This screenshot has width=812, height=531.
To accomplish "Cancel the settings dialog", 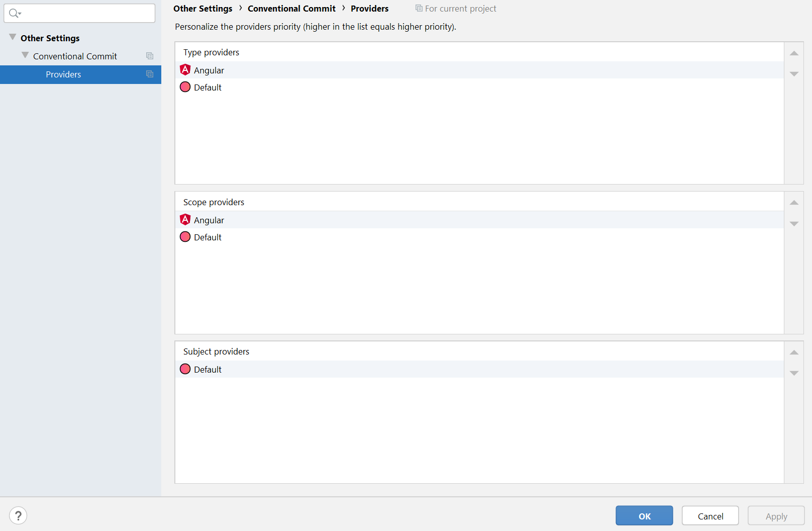I will pyautogui.click(x=710, y=516).
